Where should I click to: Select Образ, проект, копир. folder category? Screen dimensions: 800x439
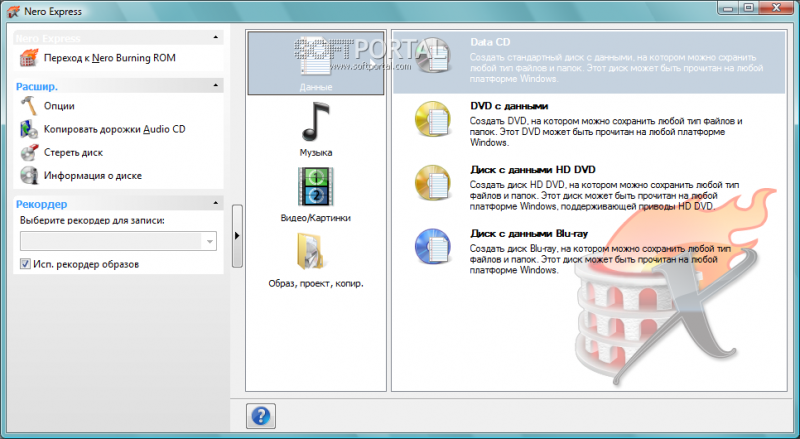(310, 252)
